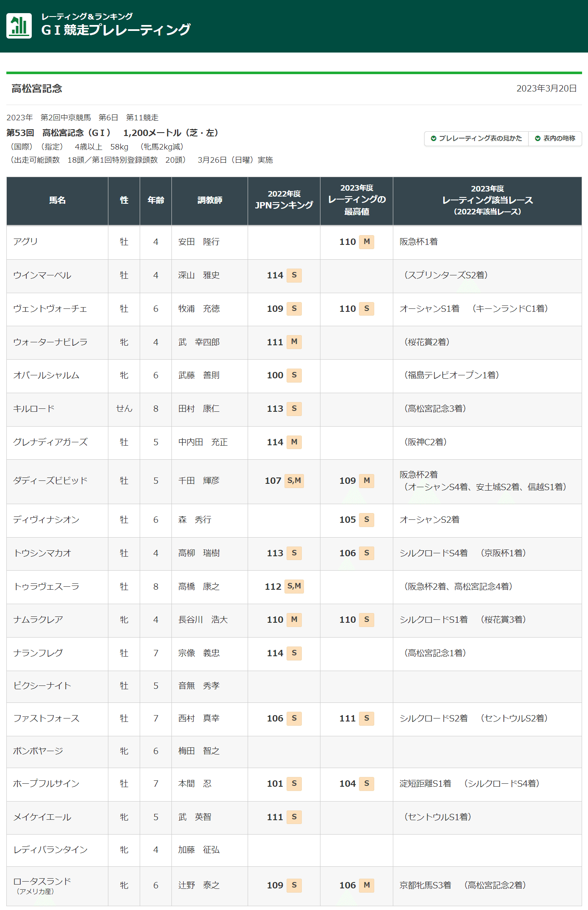Screen dimensions: 588x910
Task: Click the 2022 S badge for トウシンマカオ
Action: (294, 553)
